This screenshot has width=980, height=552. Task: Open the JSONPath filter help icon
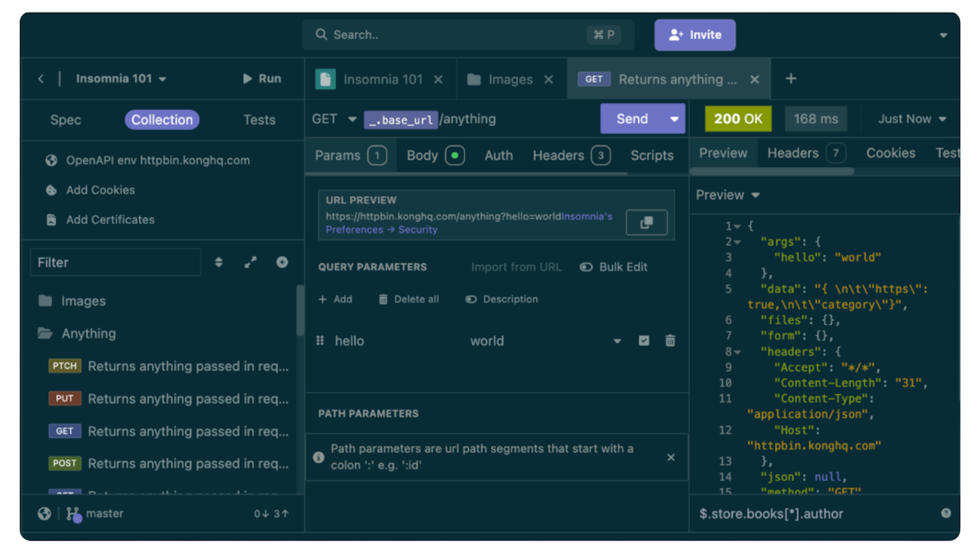pyautogui.click(x=947, y=513)
